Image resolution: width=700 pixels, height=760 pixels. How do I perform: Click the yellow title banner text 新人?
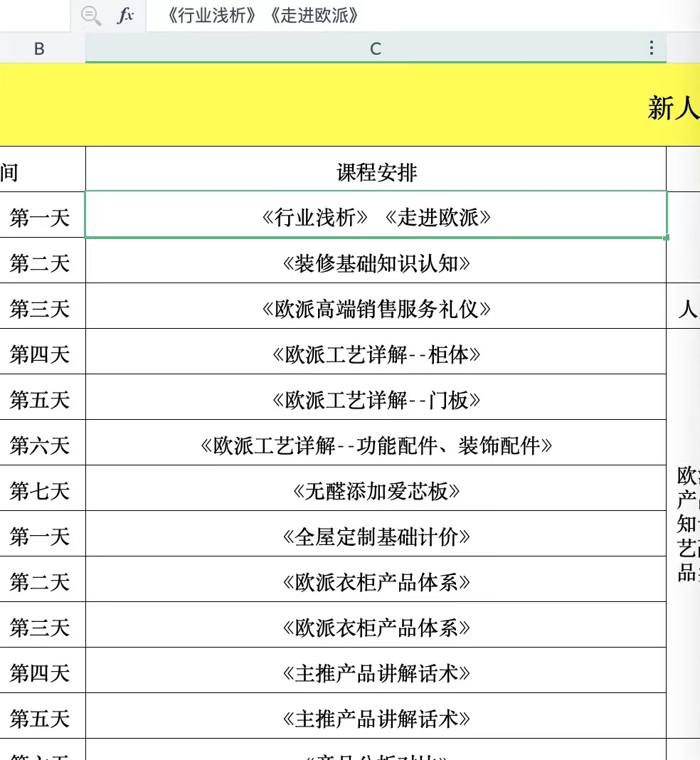(x=674, y=107)
